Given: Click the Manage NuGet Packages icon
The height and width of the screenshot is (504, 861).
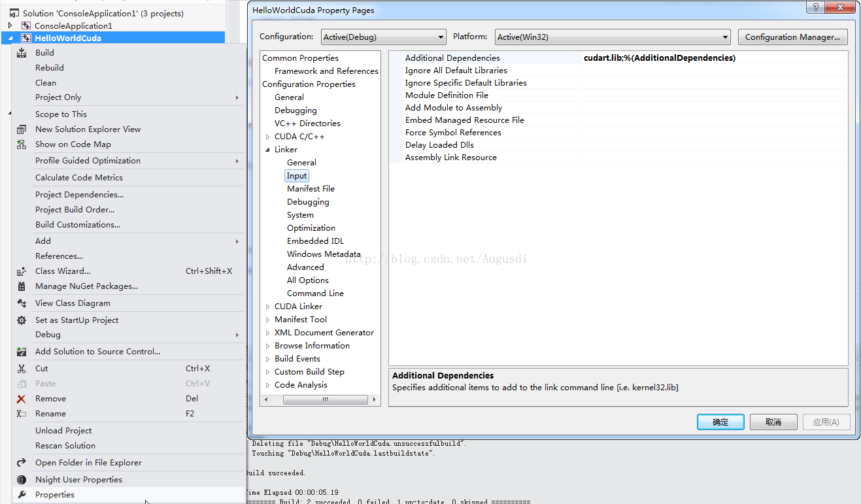Looking at the screenshot, I should pos(22,286).
